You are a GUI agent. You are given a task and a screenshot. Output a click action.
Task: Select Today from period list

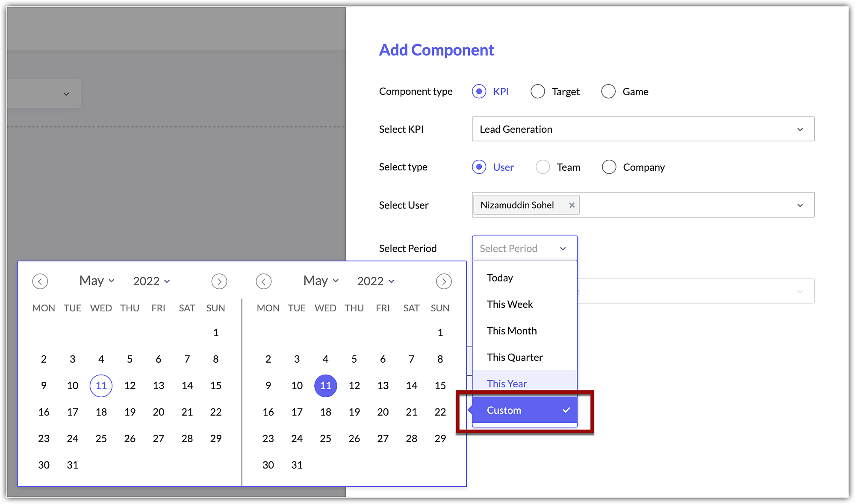click(x=500, y=278)
